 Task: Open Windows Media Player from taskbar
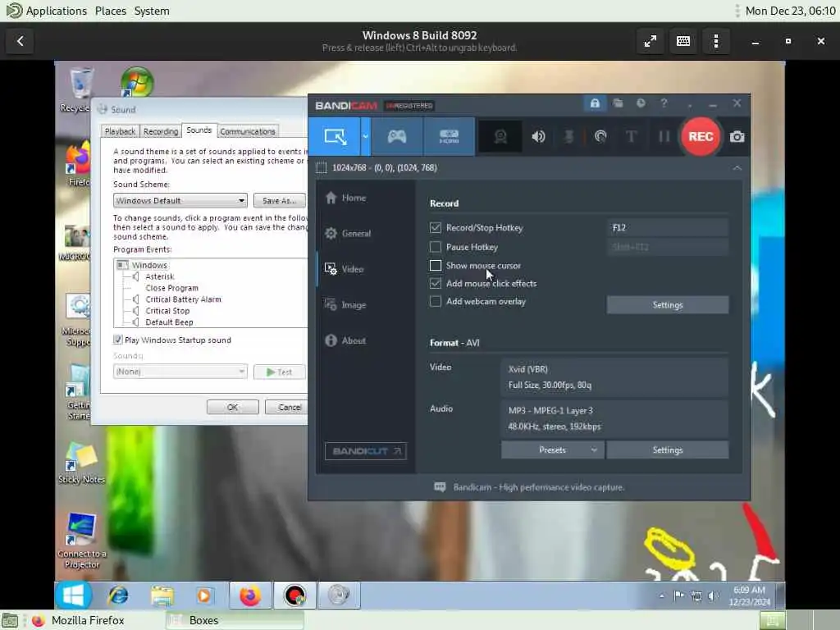click(x=203, y=596)
